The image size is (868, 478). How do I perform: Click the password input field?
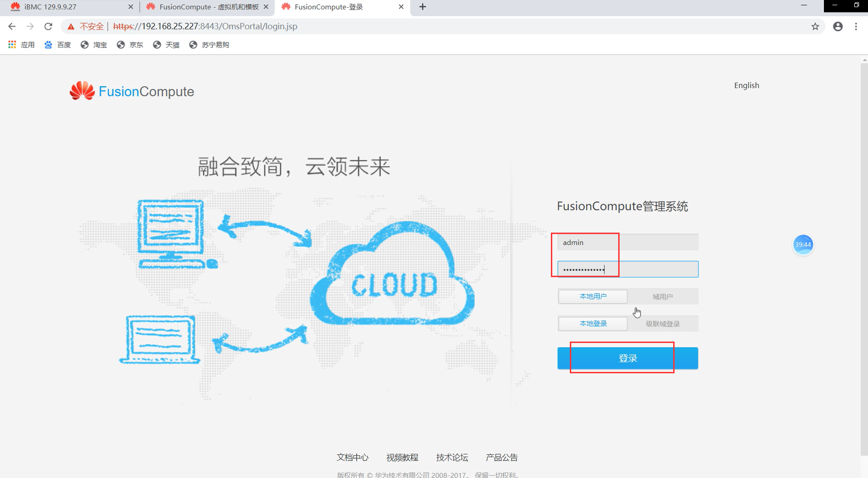pos(628,269)
